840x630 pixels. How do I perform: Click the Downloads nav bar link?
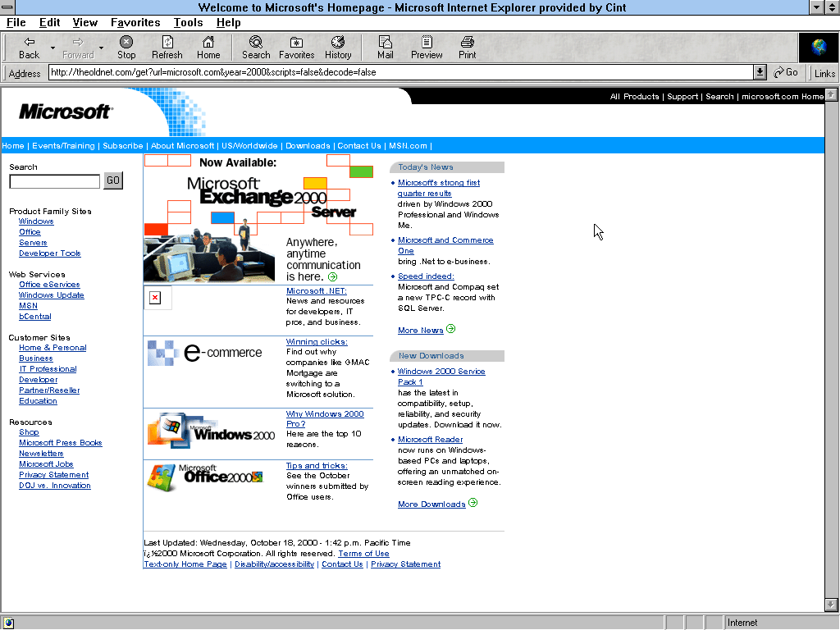click(308, 146)
